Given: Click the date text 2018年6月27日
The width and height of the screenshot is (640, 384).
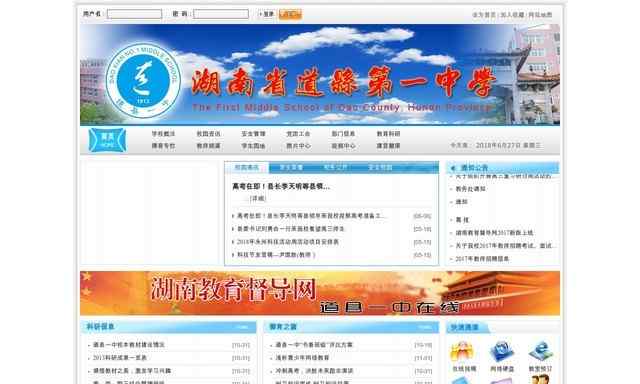Looking at the screenshot, I should 498,145.
